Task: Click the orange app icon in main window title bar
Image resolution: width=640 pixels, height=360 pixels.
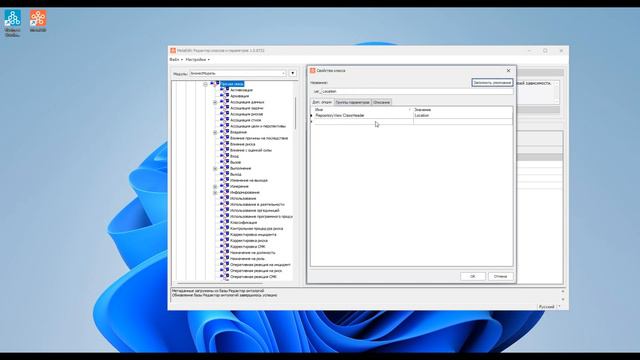Action: point(173,51)
